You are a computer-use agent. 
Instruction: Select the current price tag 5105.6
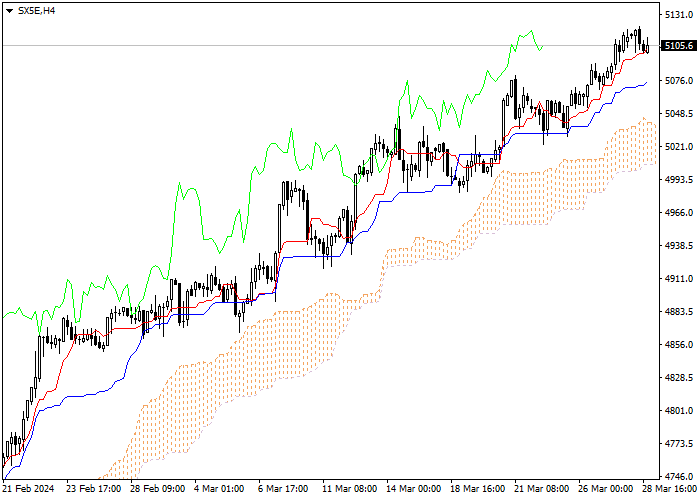point(679,46)
